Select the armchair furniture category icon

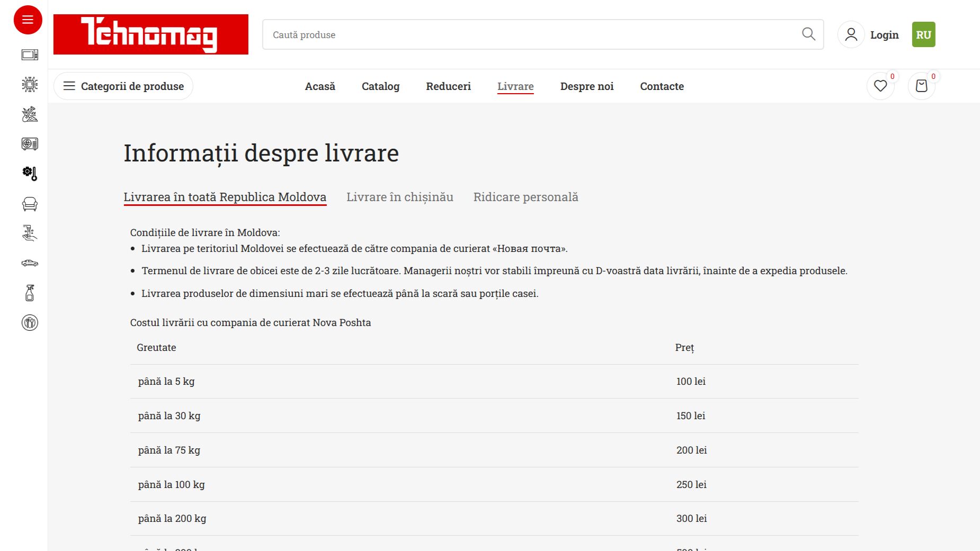coord(30,204)
